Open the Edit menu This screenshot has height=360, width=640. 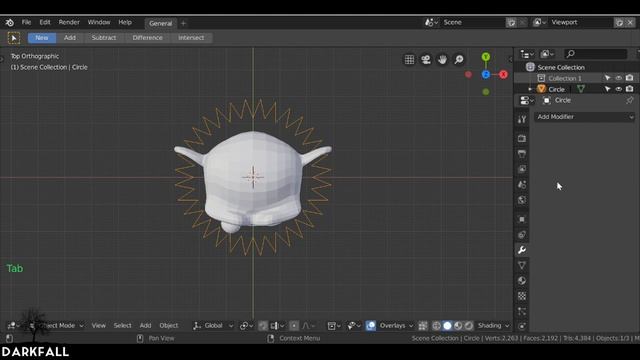(45, 22)
